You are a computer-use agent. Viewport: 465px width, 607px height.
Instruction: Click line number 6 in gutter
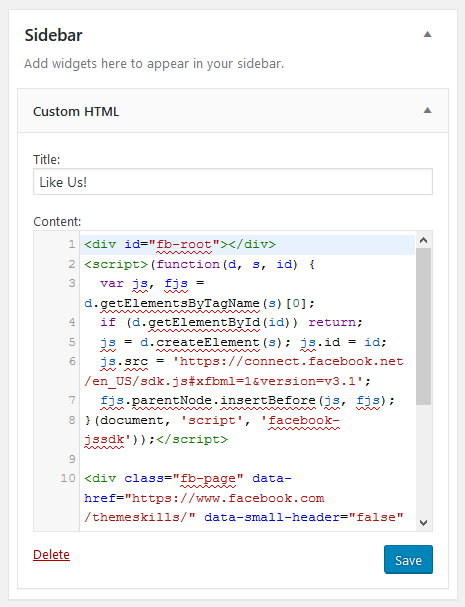[x=72, y=361]
